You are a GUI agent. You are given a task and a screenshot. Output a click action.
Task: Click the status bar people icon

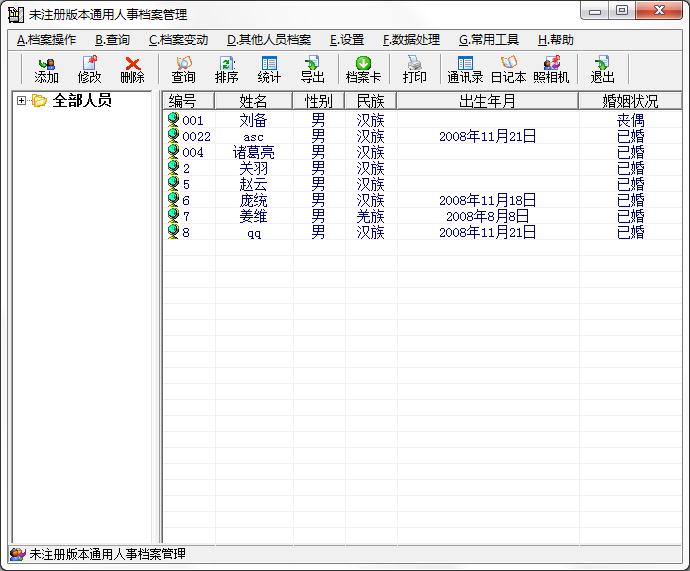tap(18, 554)
